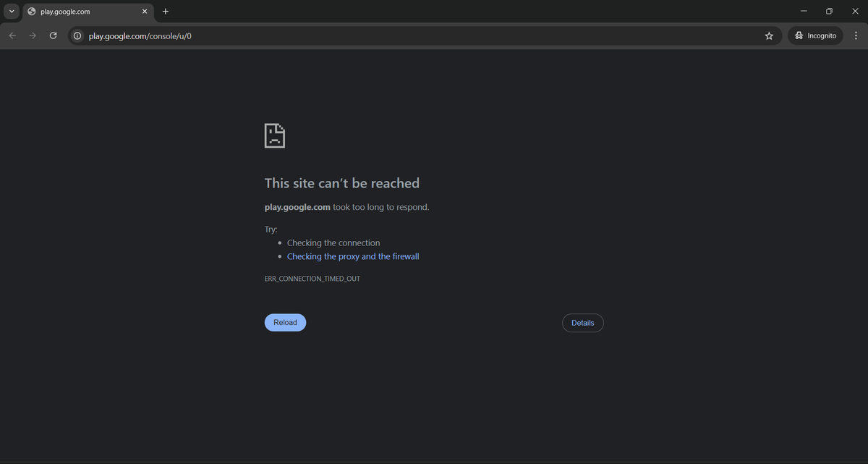This screenshot has width=868, height=464.
Task: Open a new tab with plus button
Action: pos(166,12)
